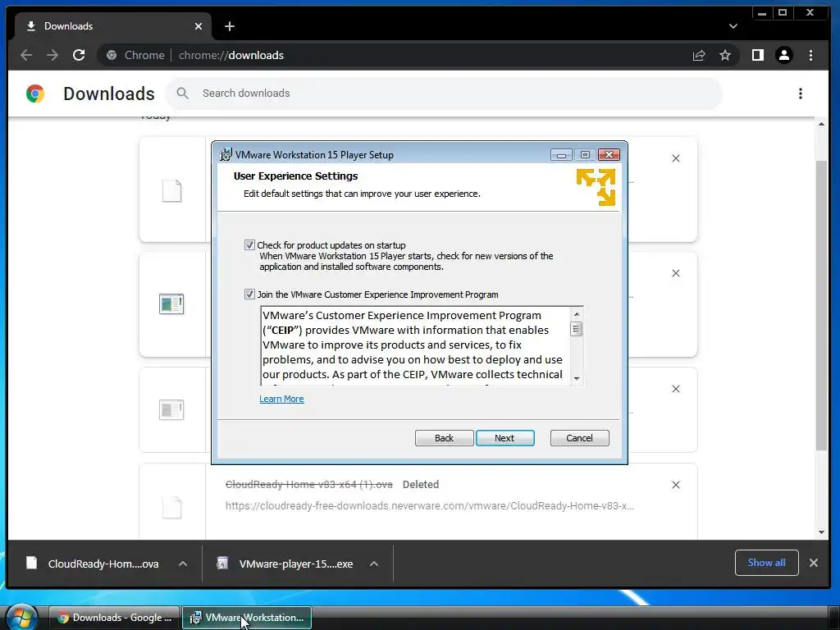Click Downloads page scrollbar down arrow
Image resolution: width=840 pixels, height=630 pixels.
(821, 532)
